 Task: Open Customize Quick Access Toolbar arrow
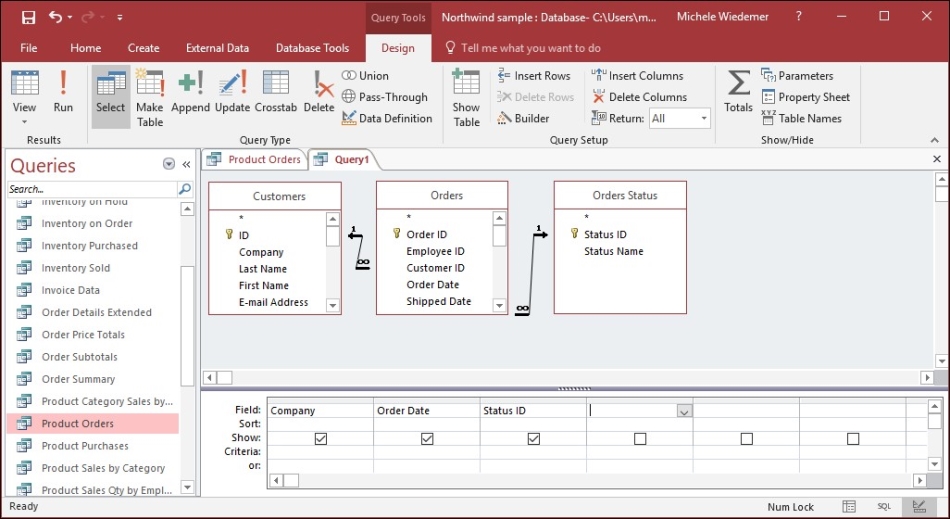pos(119,18)
